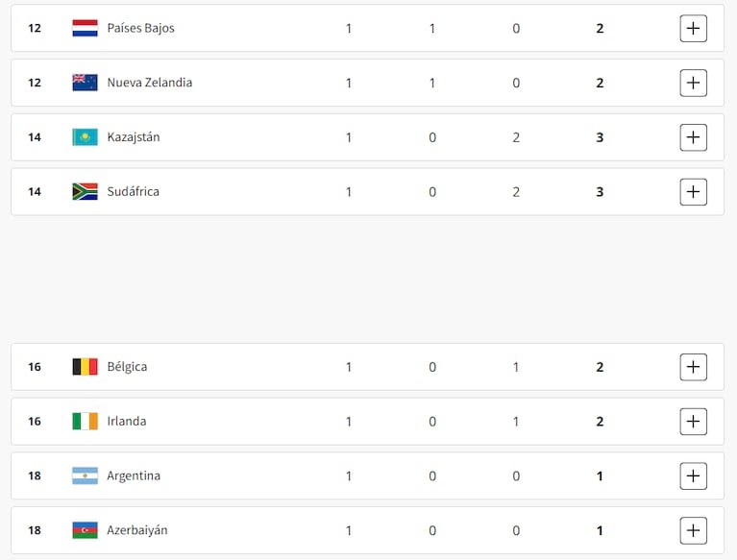Screen dimensions: 737x560
Task: Expand Kazajstán row using plus button
Action: 693,137
